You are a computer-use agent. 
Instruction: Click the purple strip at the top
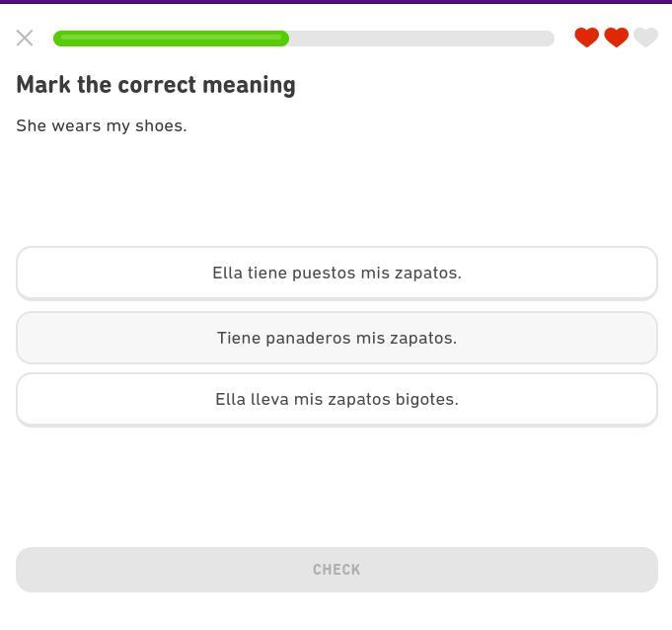[336, 2]
